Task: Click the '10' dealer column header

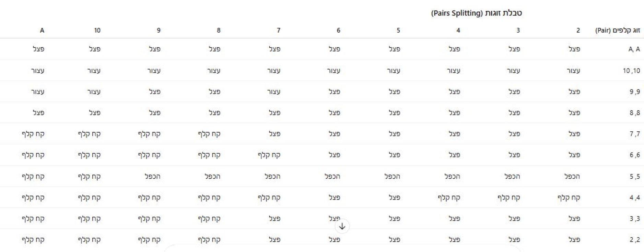Action: (x=97, y=30)
